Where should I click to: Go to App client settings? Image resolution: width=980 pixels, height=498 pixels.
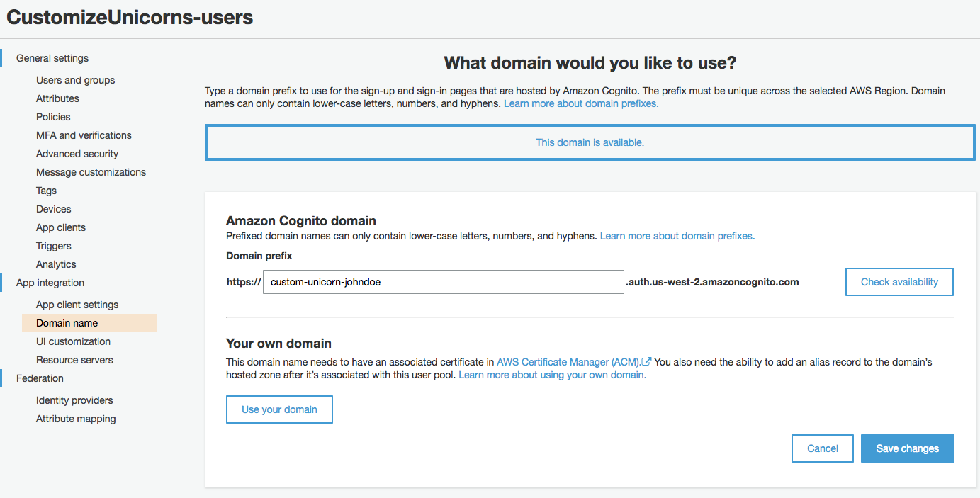click(77, 305)
